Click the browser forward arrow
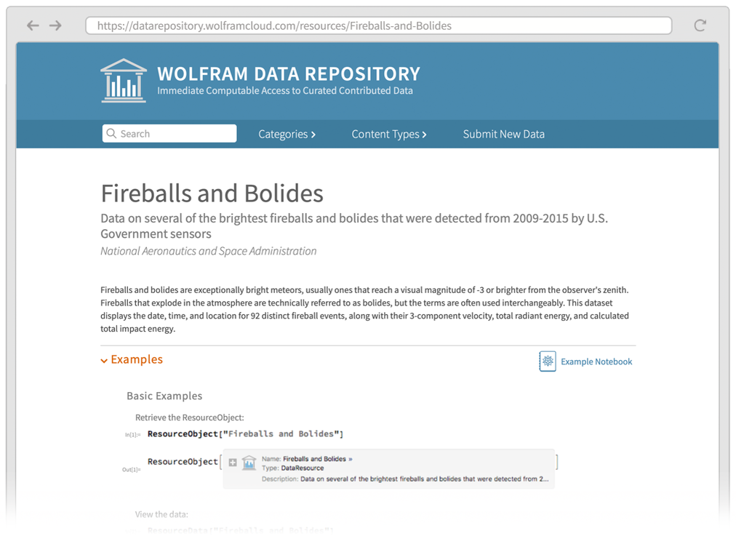This screenshot has height=560, width=736. click(x=55, y=25)
